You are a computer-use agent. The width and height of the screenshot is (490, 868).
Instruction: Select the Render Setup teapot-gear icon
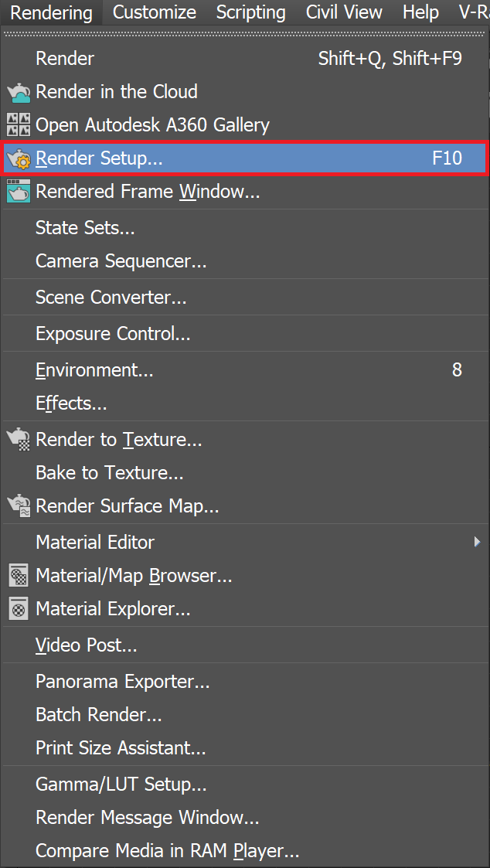[17, 158]
